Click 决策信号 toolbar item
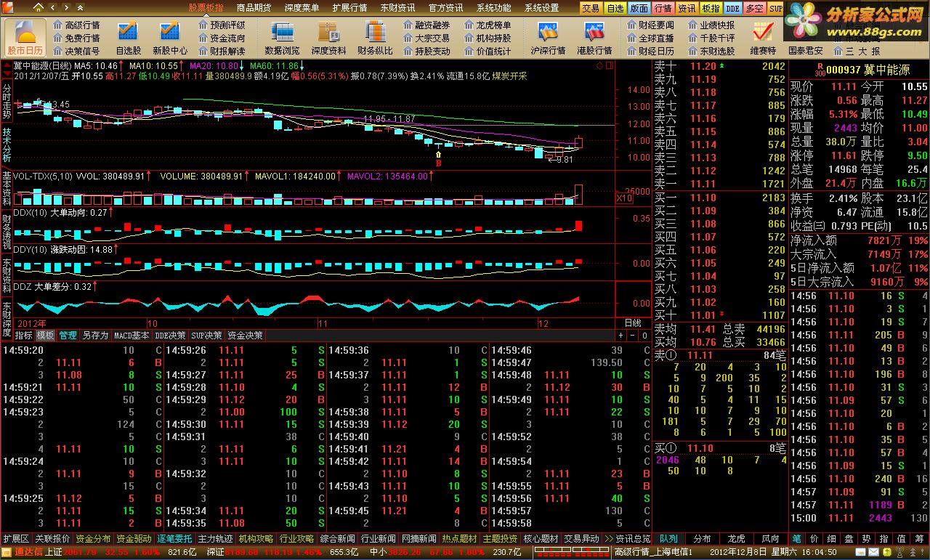930x560 pixels. point(76,51)
